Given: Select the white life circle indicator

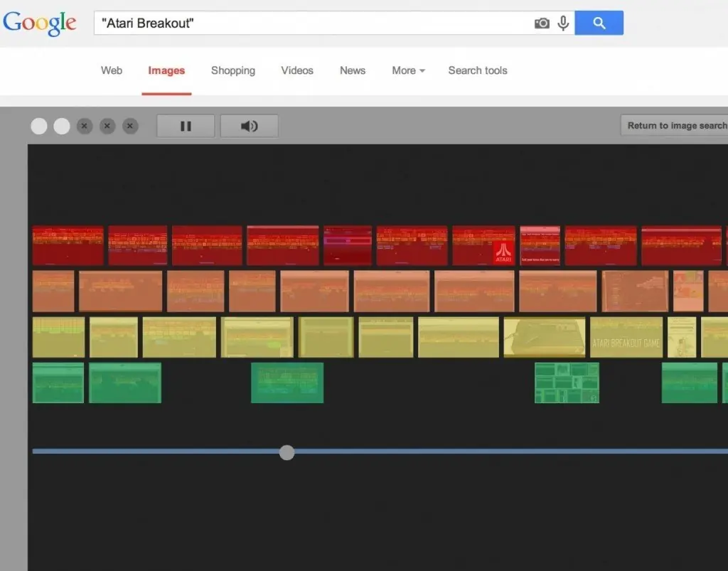Looking at the screenshot, I should tap(39, 126).
